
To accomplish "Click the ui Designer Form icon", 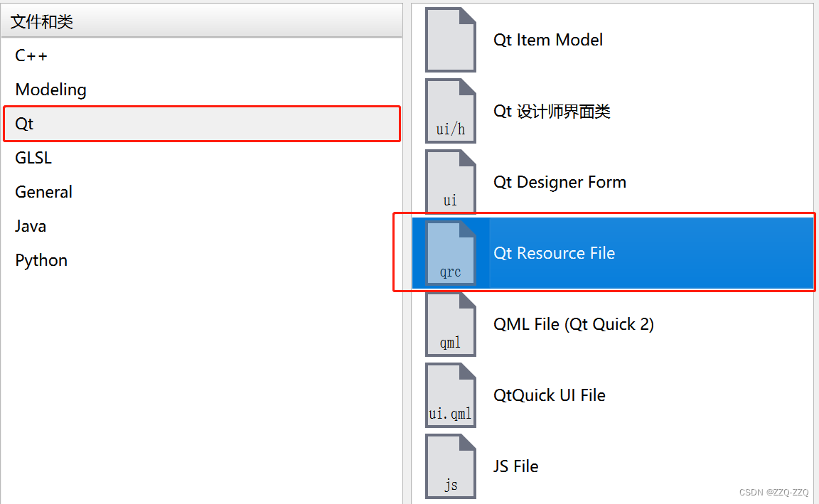I will [450, 182].
